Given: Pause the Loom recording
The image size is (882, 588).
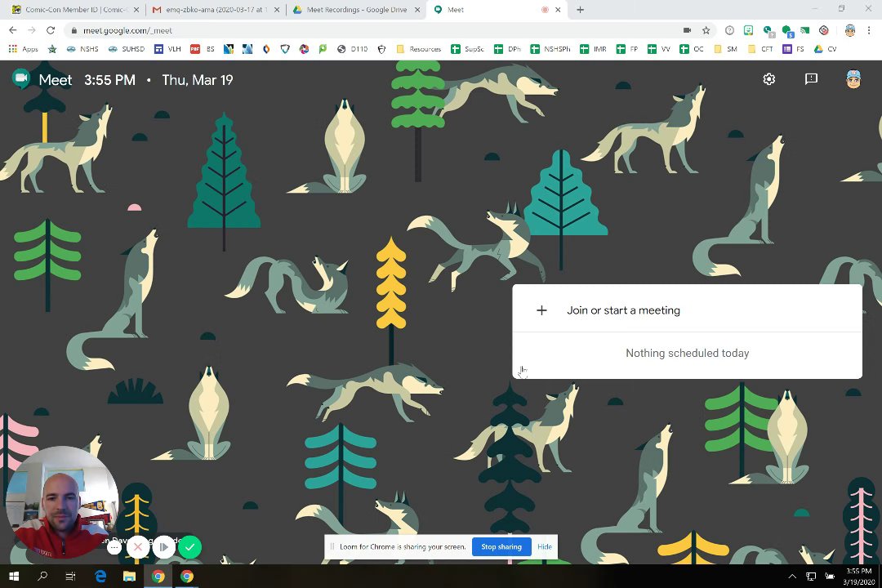Looking at the screenshot, I should (x=163, y=546).
